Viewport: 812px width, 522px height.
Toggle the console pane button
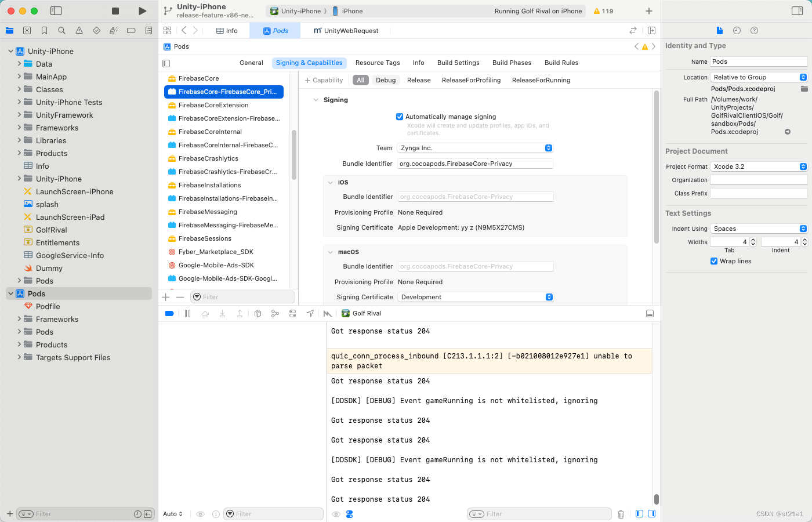coord(652,514)
